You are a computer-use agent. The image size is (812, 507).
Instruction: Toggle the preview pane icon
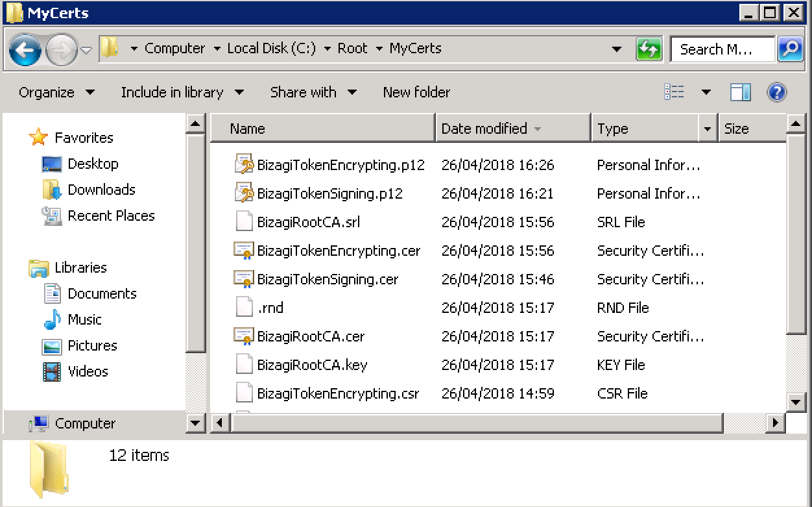click(740, 92)
